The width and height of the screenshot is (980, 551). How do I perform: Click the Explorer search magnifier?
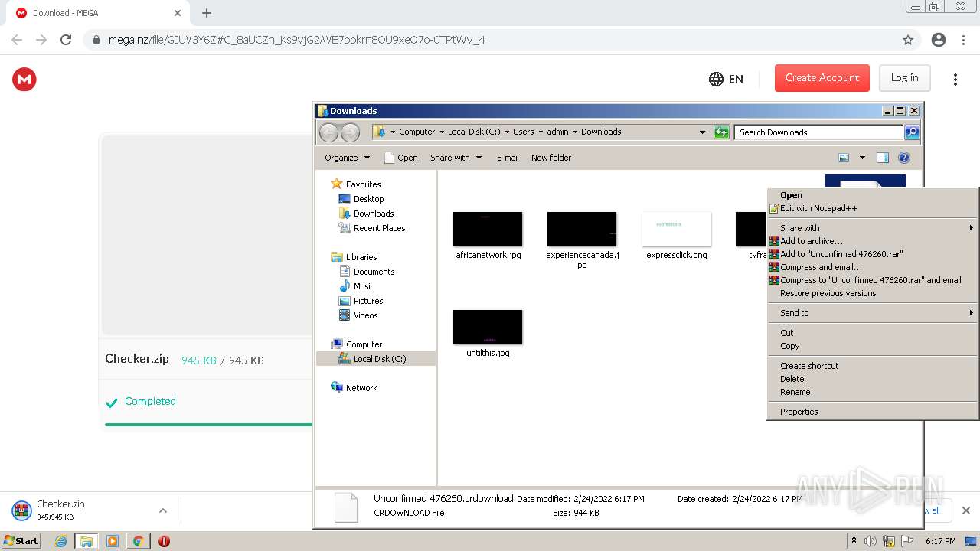click(x=912, y=132)
